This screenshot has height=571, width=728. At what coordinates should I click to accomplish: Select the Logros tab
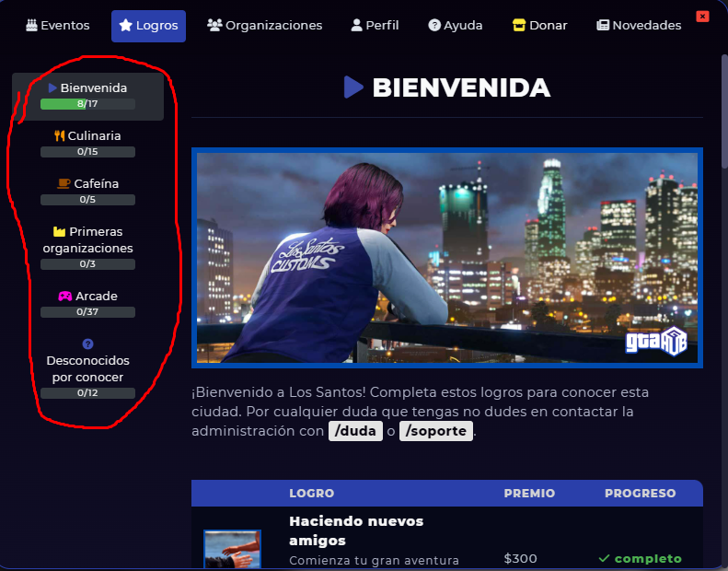pyautogui.click(x=148, y=26)
